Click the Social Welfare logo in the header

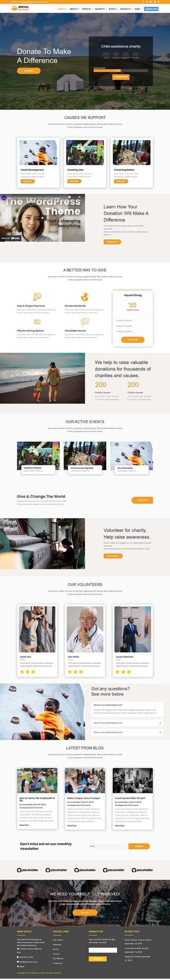coord(23,8)
